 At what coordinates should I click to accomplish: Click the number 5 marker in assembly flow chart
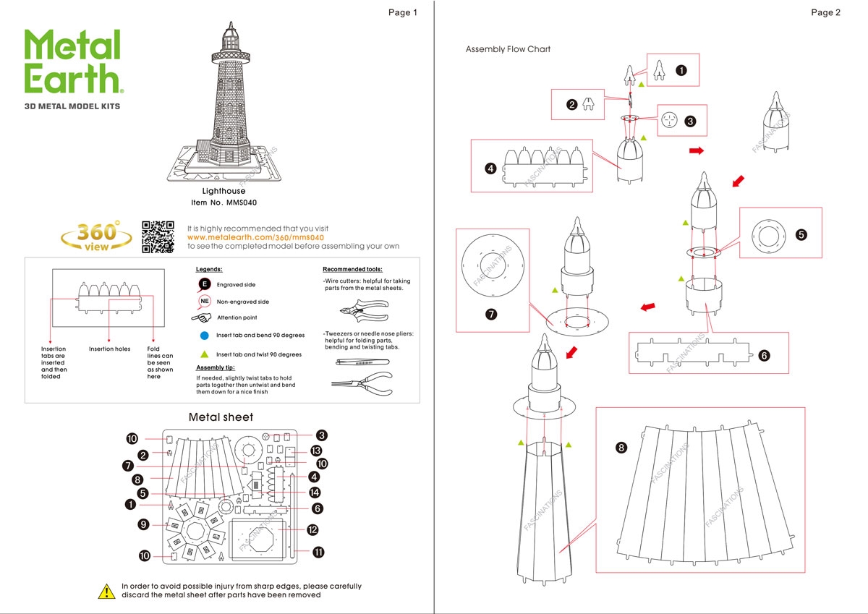pos(801,234)
